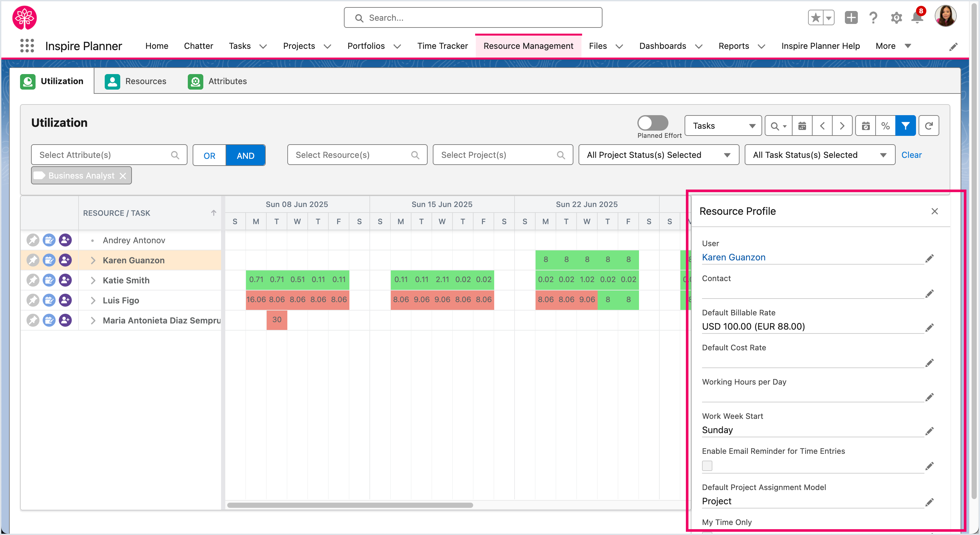
Task: Open Inspire Planner Help nav item
Action: 820,46
